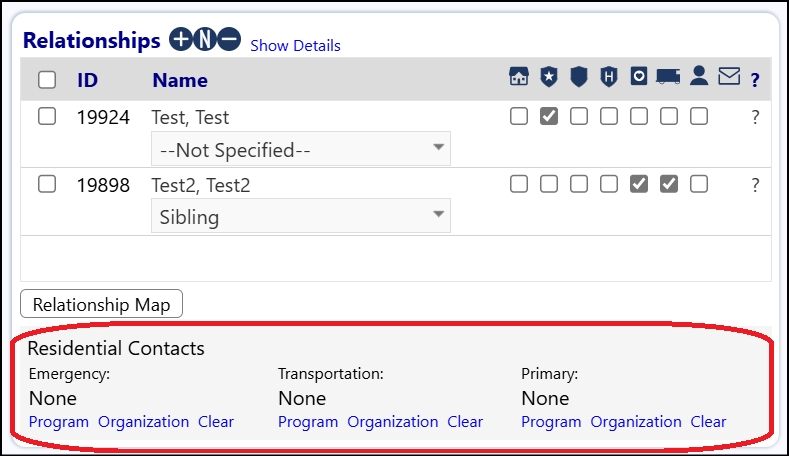Image resolution: width=789 pixels, height=456 pixels.
Task: Click the star shield column header icon
Action: click(549, 77)
